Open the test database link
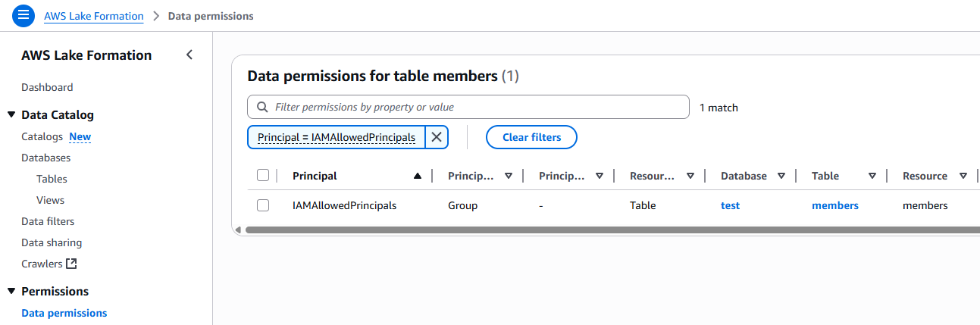This screenshot has height=325, width=980. 730,205
